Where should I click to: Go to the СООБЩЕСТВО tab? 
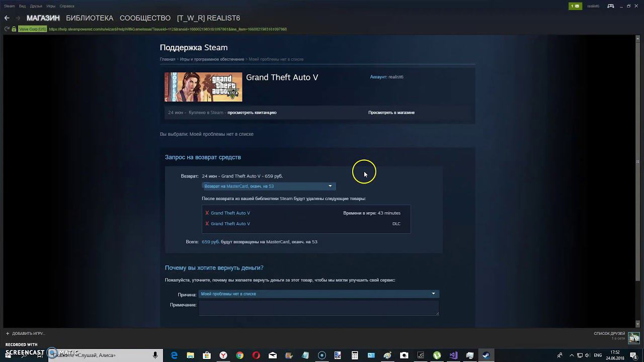coord(145,18)
